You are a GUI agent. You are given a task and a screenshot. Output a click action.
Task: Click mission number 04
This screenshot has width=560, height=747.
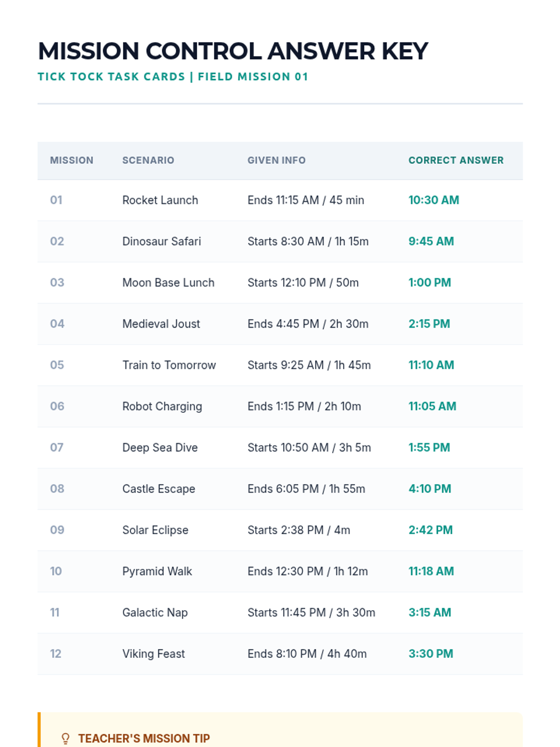57,324
